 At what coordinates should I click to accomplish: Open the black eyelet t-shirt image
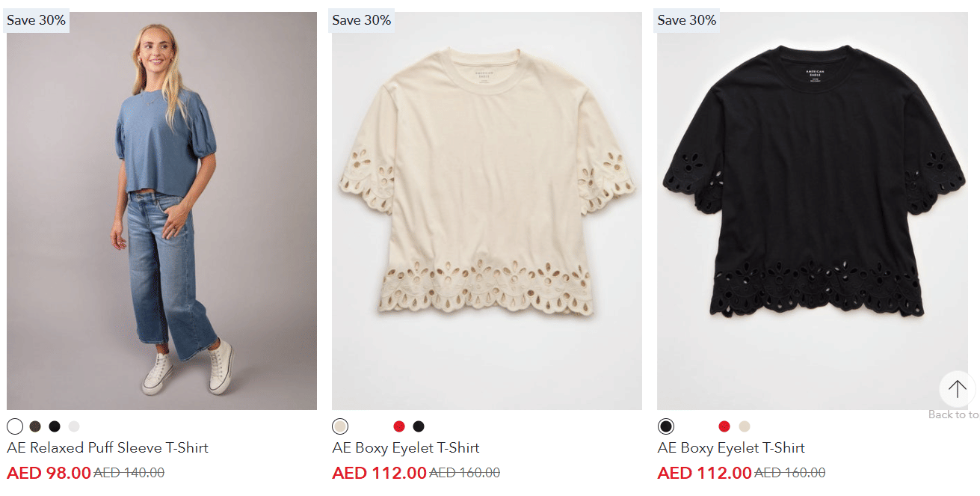point(812,211)
